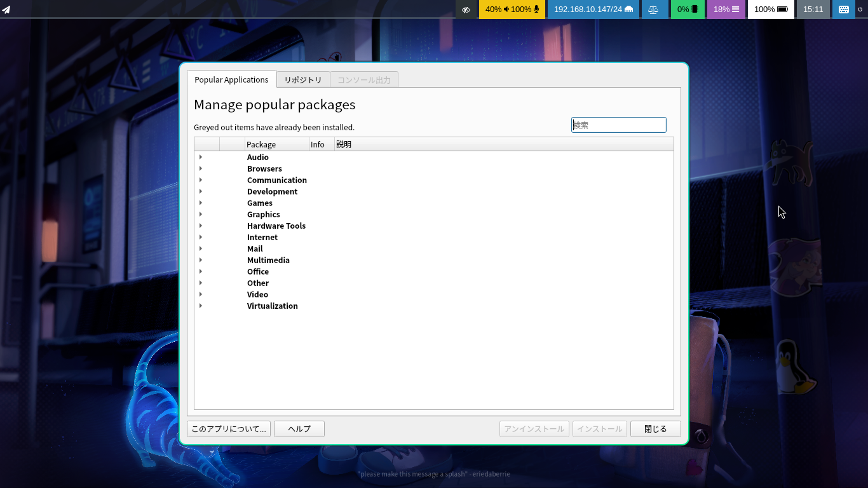Expand the Office category arrow

200,271
